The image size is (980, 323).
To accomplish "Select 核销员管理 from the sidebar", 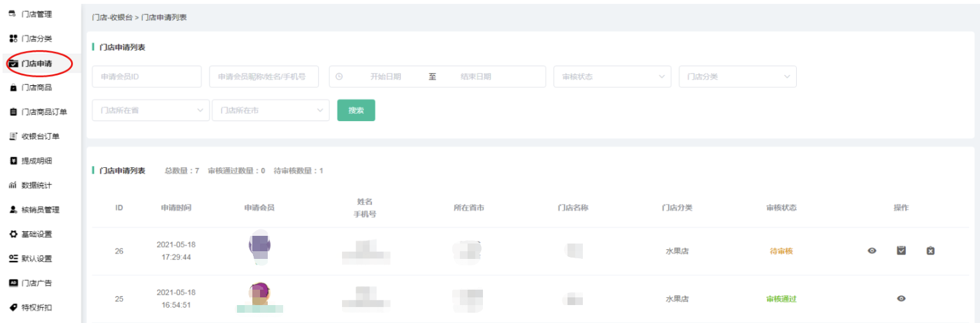I will point(40,210).
